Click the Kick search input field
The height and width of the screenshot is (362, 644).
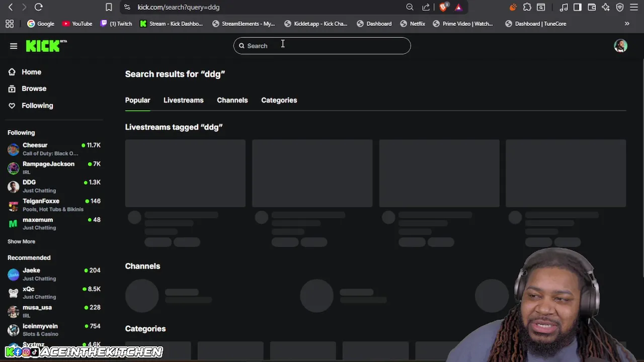322,46
